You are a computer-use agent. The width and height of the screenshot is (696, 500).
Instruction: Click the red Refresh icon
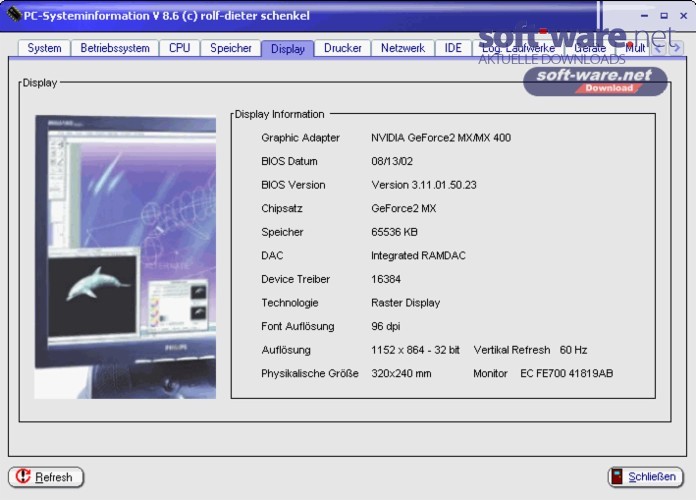click(x=23, y=476)
